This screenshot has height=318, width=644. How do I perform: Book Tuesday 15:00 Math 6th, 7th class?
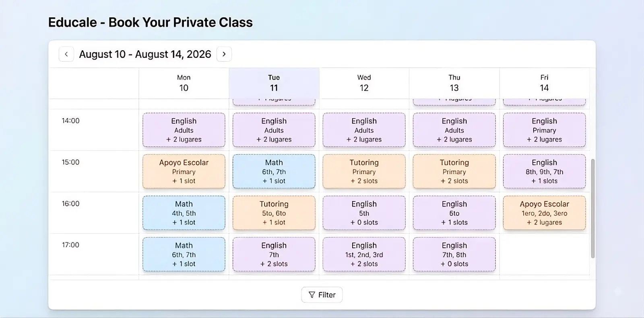coord(274,171)
